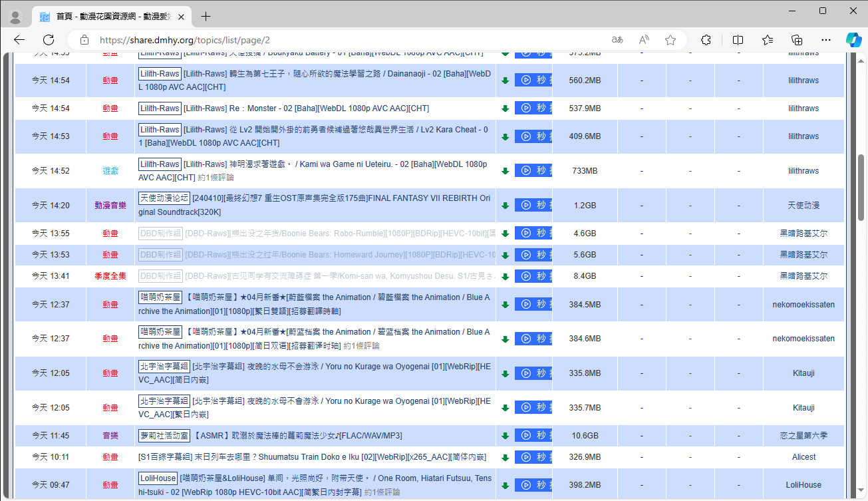The width and height of the screenshot is (868, 501).
Task: Open Settings and more menu
Action: (x=826, y=40)
